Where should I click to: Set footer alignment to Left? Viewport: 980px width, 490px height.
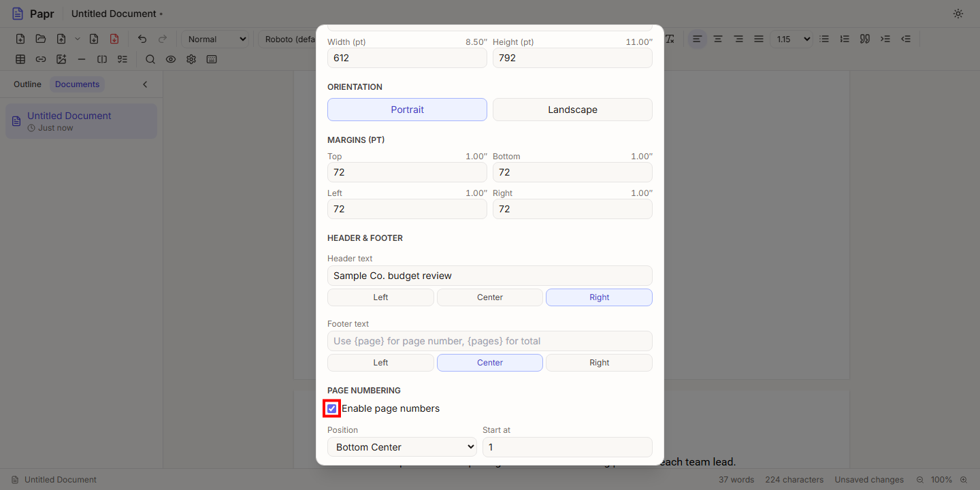pos(380,363)
